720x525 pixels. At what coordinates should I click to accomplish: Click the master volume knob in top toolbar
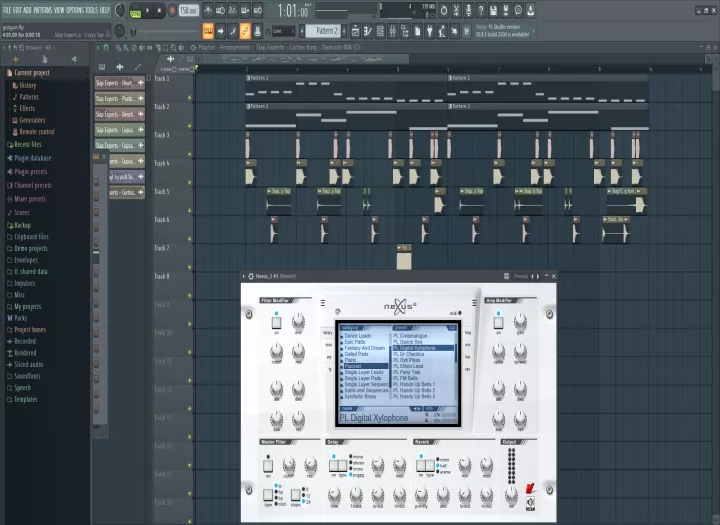[x=119, y=10]
